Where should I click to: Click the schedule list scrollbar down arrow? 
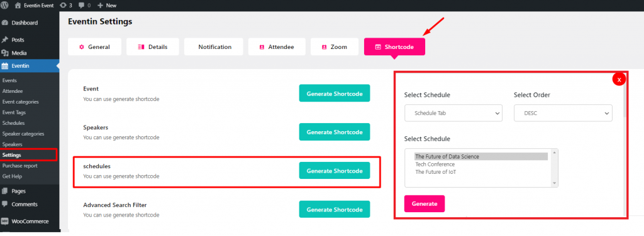click(x=555, y=183)
